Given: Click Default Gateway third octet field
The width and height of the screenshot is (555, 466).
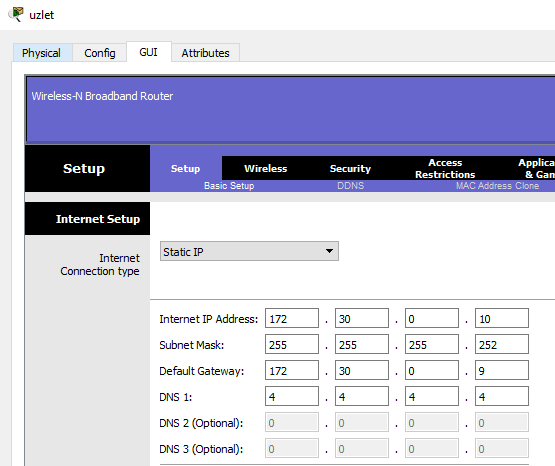Looking at the screenshot, I should click(x=432, y=370).
